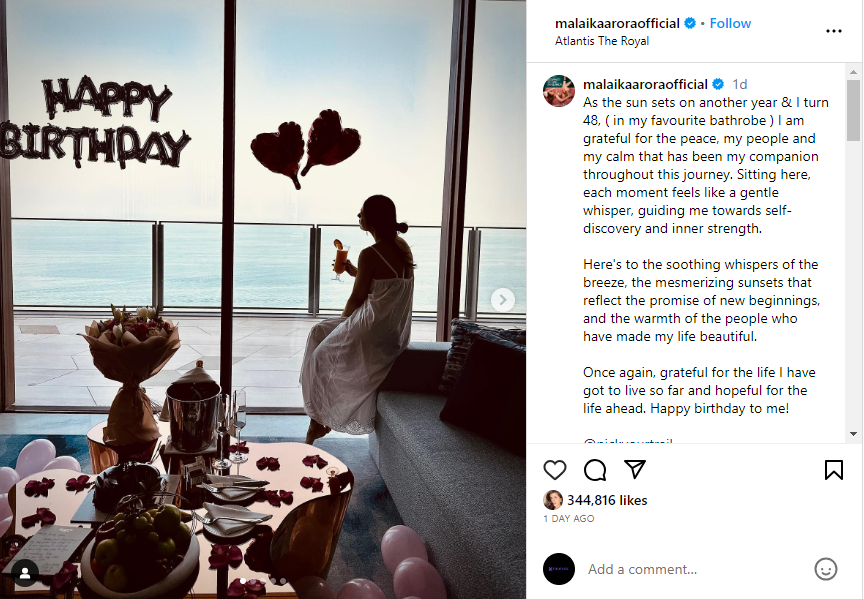This screenshot has width=864, height=599.
Task: Click the caption scrollbar thumb
Action: pyautogui.click(x=853, y=110)
